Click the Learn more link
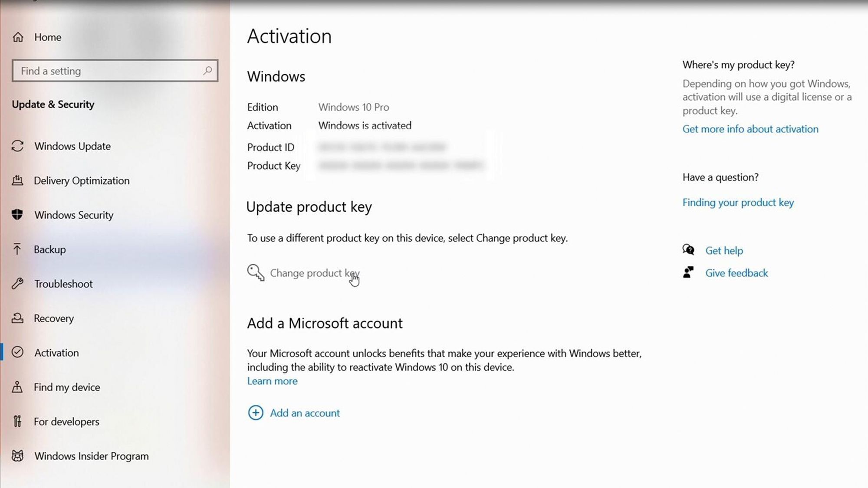The height and width of the screenshot is (488, 868). [x=273, y=381]
